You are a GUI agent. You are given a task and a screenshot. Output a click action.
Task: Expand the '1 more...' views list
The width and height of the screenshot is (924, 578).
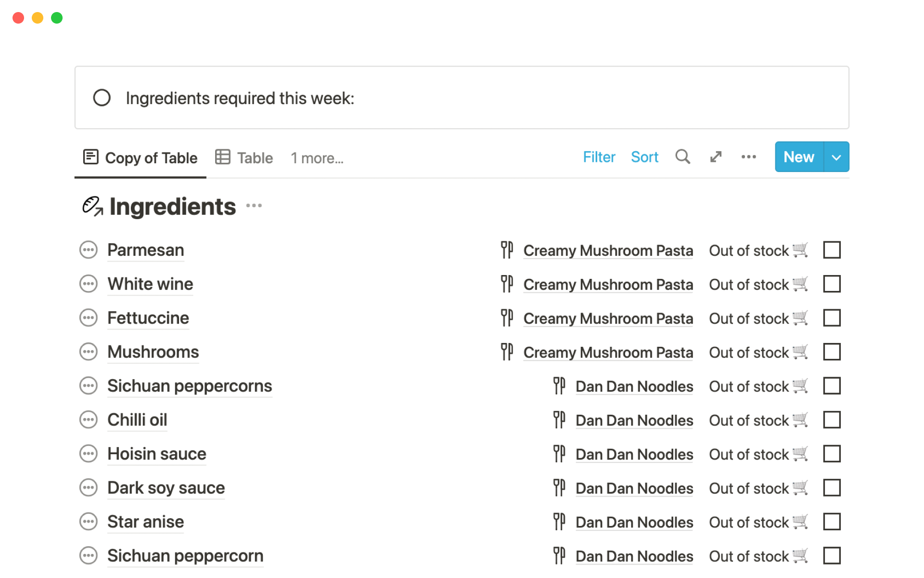pos(317,158)
